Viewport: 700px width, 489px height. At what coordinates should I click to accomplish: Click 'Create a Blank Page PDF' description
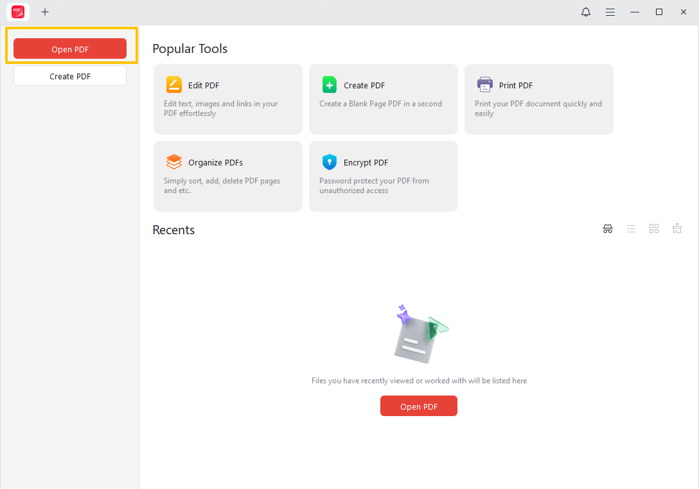pyautogui.click(x=381, y=104)
